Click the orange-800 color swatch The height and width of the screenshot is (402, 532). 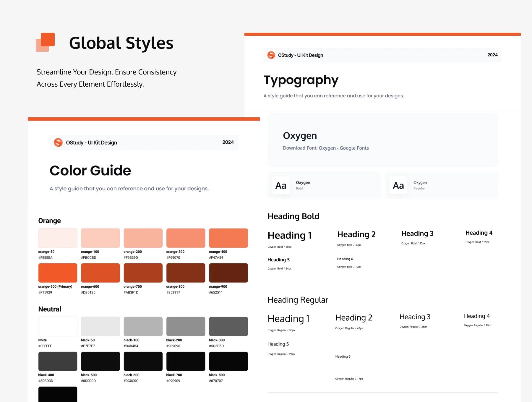[x=186, y=273]
